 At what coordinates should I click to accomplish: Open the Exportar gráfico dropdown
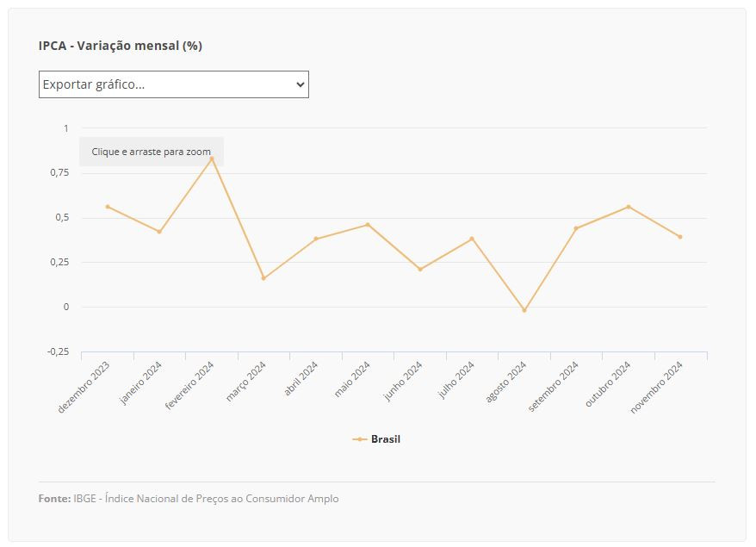(173, 84)
